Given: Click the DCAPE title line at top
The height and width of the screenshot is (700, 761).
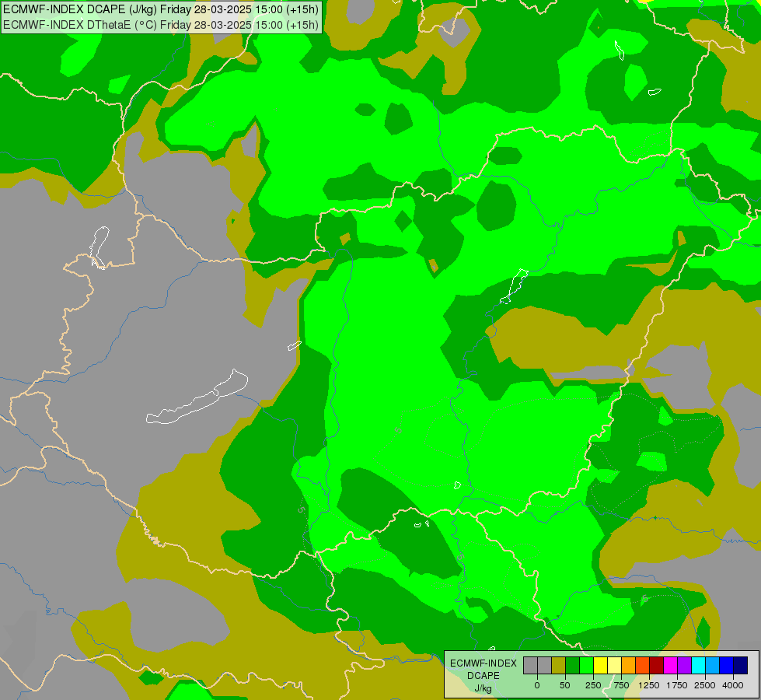Looking at the screenshot, I should pos(161,9).
